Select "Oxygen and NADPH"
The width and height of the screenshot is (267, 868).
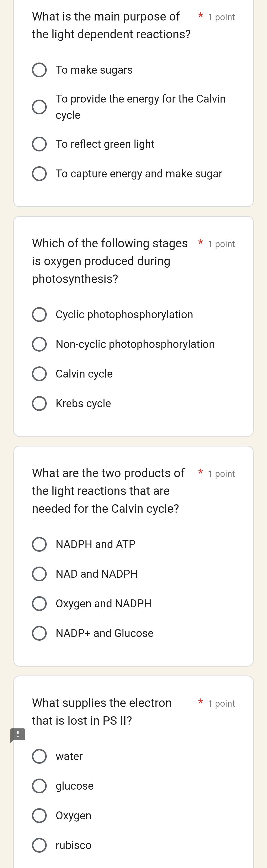[x=40, y=603]
